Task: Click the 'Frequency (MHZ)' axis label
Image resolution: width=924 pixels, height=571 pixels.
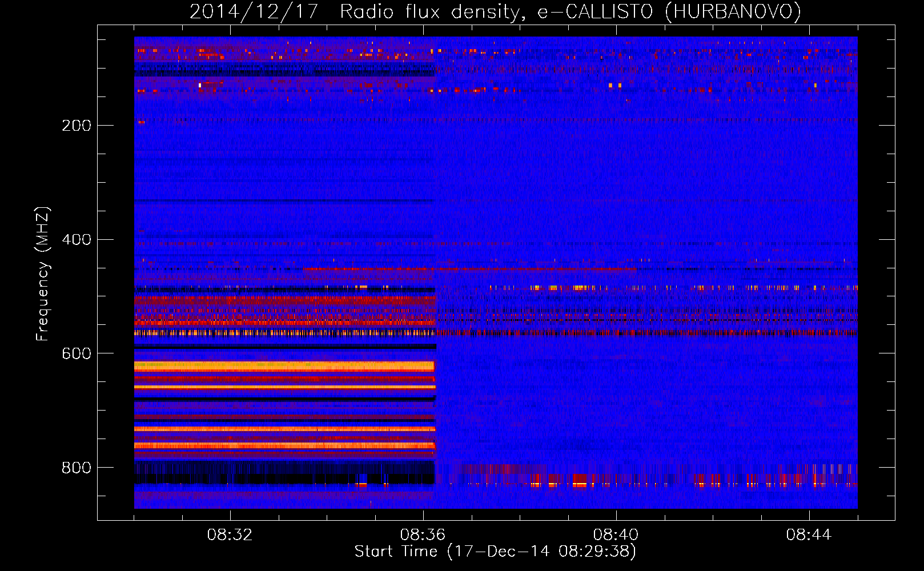Action: click(x=43, y=274)
